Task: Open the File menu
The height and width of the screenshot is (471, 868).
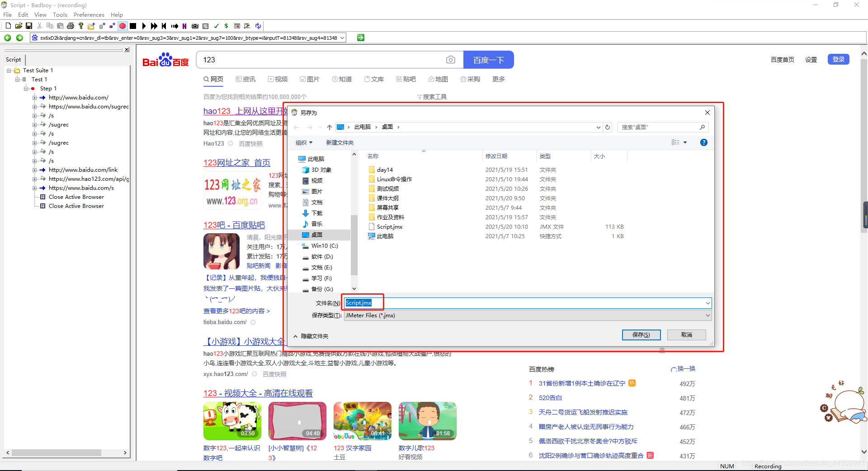Action: click(x=8, y=15)
